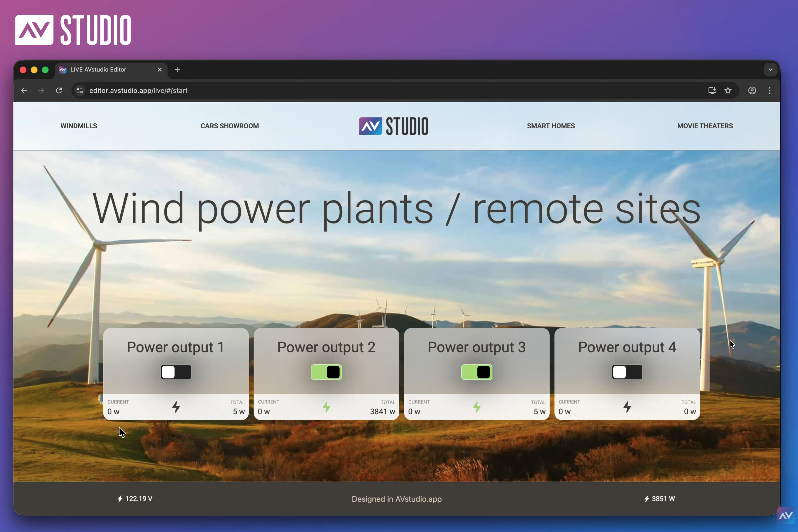View site information icon beside URL
Screen dimensions: 798x532
pyautogui.click(x=80, y=90)
